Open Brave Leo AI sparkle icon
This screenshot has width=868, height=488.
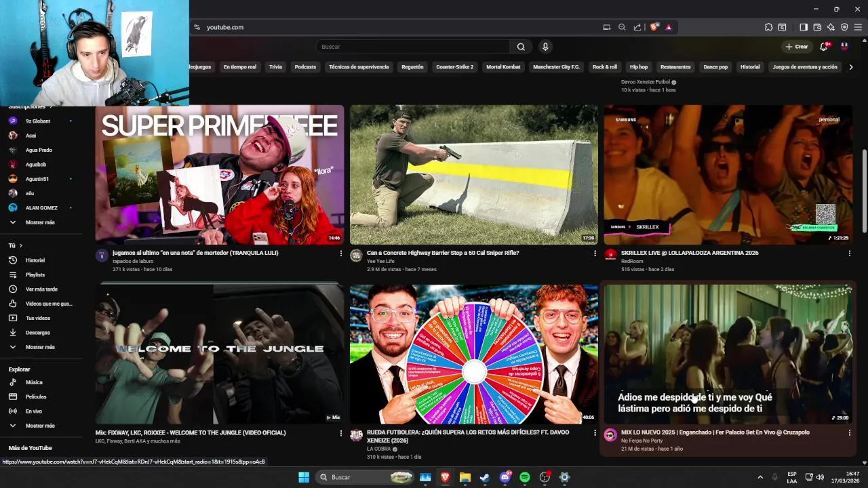pos(831,27)
